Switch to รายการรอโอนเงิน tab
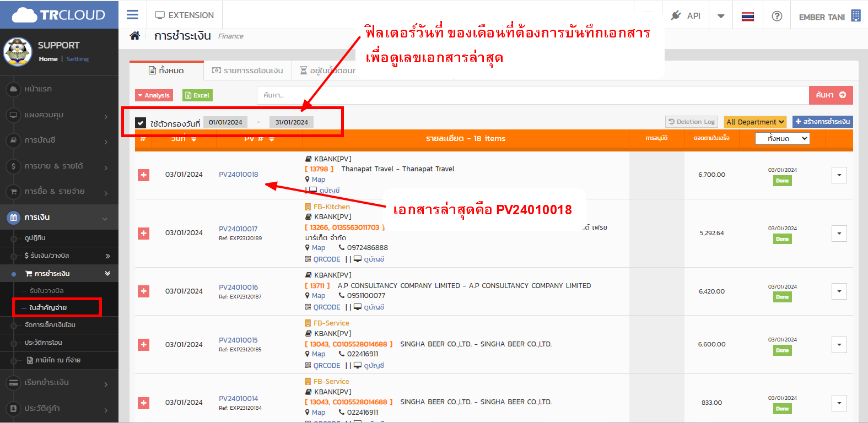Viewport: 868px width, 423px height. [x=248, y=70]
